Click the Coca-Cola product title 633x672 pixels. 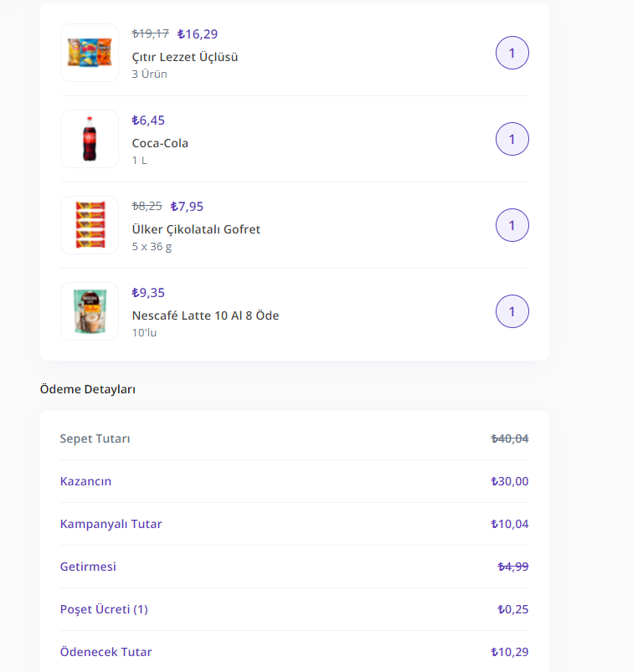coord(160,143)
